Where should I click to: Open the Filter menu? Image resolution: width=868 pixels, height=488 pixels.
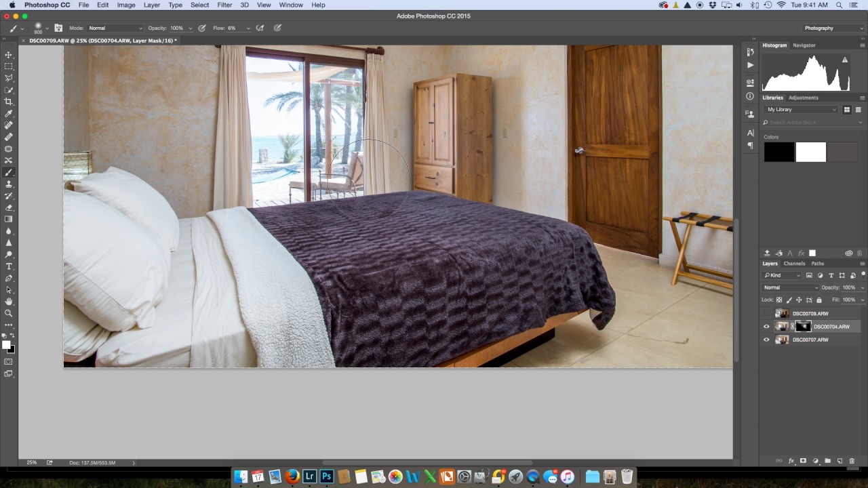[x=224, y=5]
